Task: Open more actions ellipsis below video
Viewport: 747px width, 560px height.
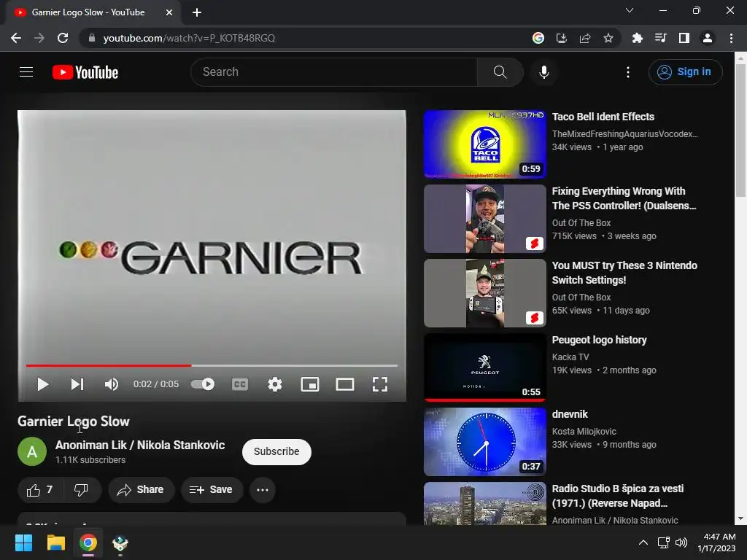Action: click(263, 489)
